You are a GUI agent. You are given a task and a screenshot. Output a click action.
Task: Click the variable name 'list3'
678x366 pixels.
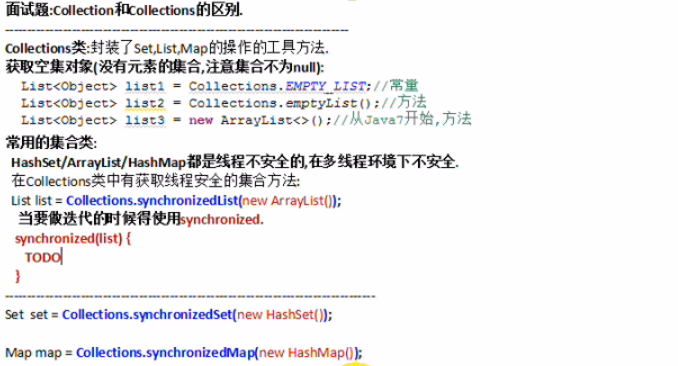point(145,120)
